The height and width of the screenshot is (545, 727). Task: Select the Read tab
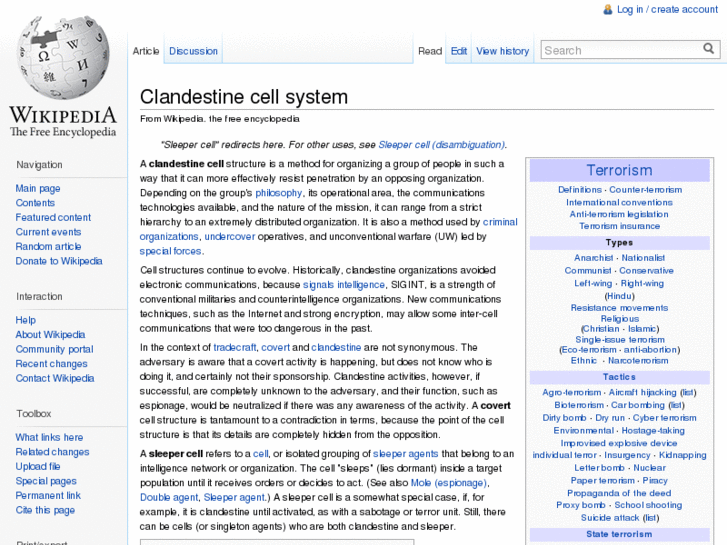[x=430, y=51]
